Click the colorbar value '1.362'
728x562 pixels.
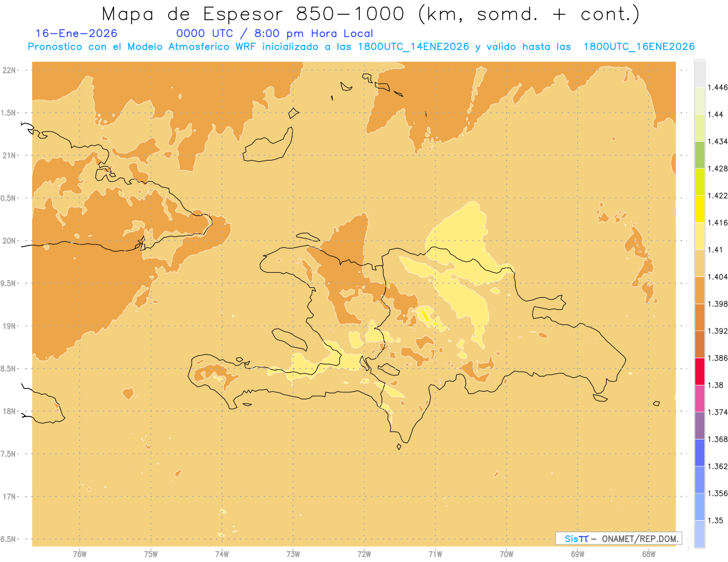pyautogui.click(x=719, y=466)
